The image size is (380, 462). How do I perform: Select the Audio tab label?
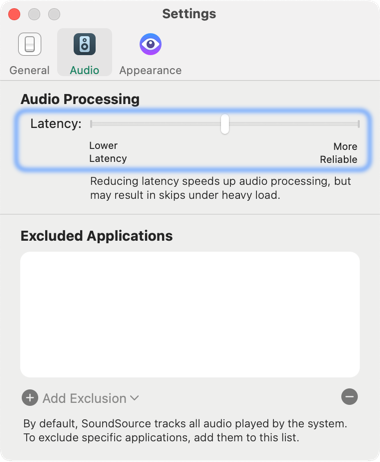(x=85, y=70)
